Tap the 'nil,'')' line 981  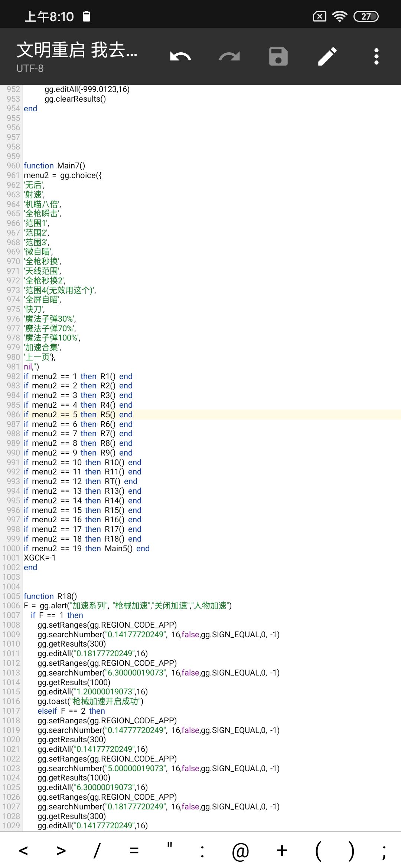click(x=31, y=367)
